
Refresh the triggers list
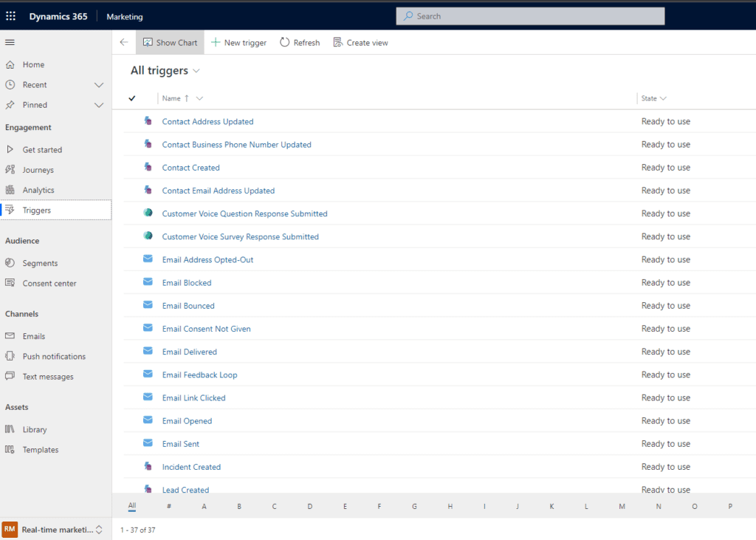pyautogui.click(x=300, y=42)
